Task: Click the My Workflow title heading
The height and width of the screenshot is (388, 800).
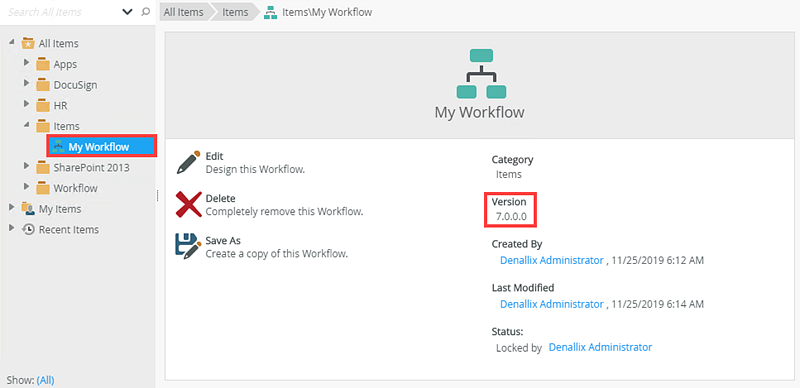Action: pos(480,112)
